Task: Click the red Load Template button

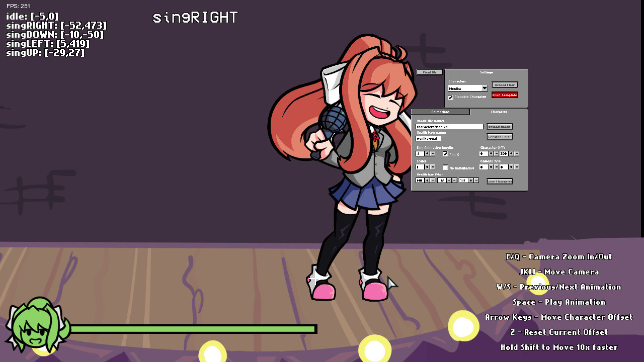Action: 505,95
